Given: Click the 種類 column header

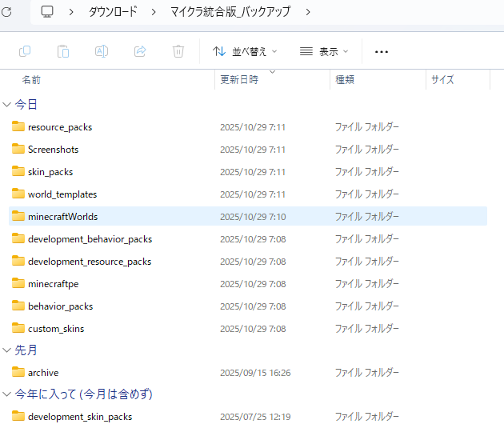Looking at the screenshot, I should coord(345,80).
